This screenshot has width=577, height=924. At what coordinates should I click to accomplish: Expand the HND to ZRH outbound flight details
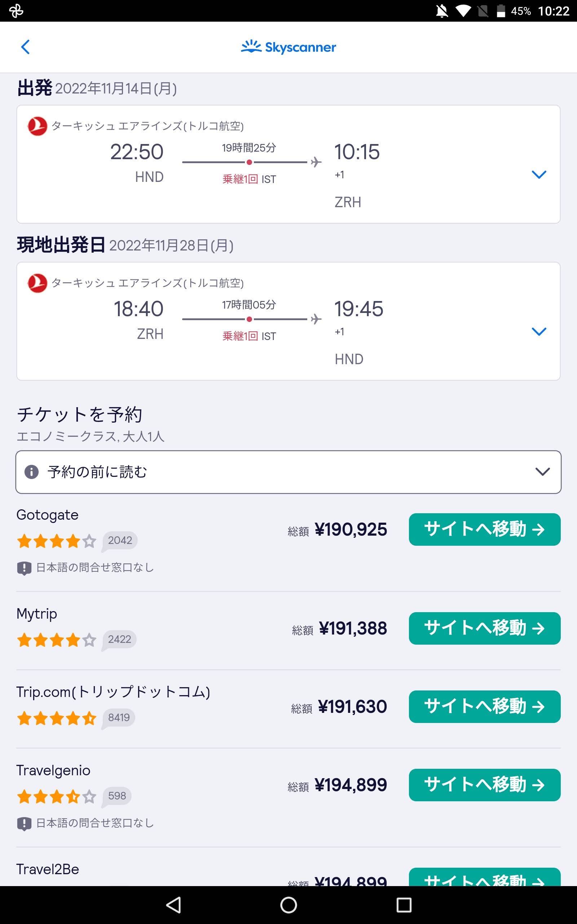pyautogui.click(x=539, y=174)
